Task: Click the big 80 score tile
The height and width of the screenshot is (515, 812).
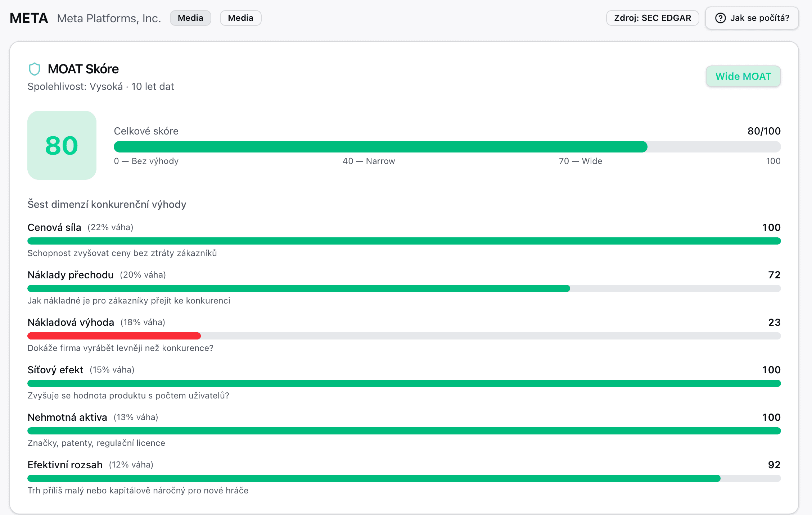Action: (62, 145)
